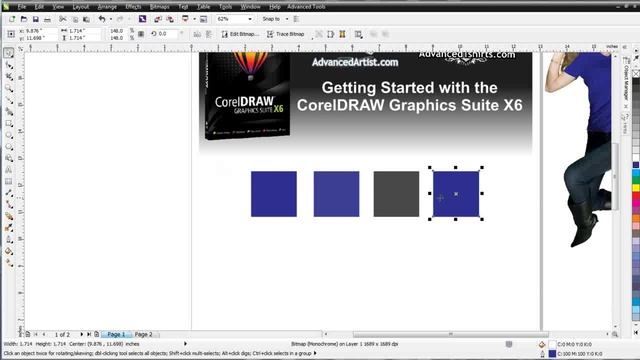
Task: Click the New document icon
Action: (12, 19)
